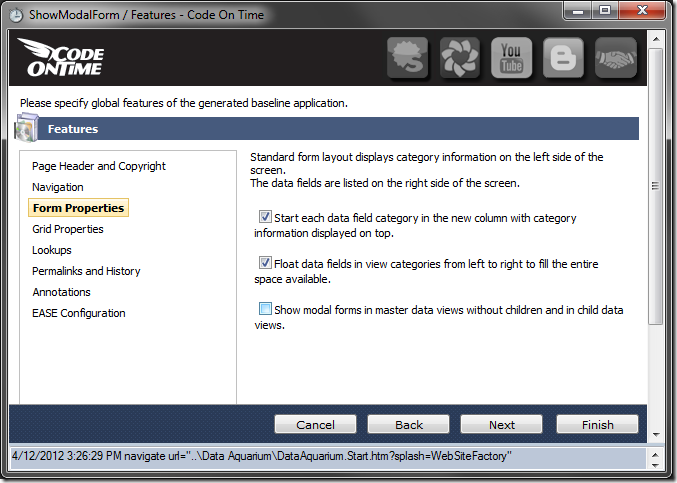Click the Features header bar title
The width and height of the screenshot is (677, 483).
73,129
